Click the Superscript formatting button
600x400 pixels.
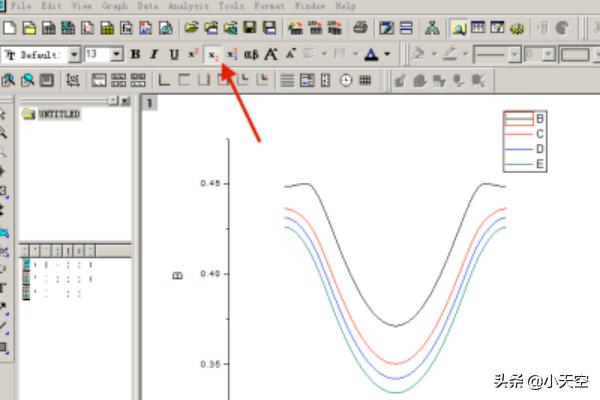194,54
